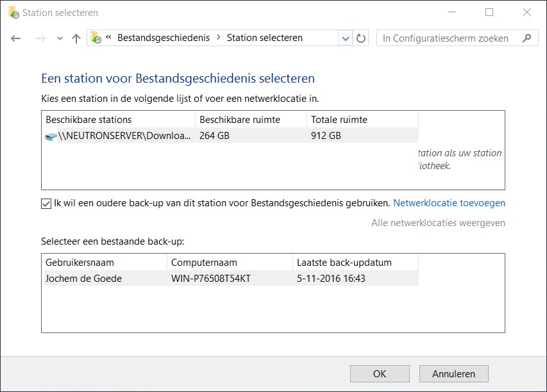547x392 pixels.
Task: Click the Station selecteren breadcrumb
Action: [x=264, y=38]
